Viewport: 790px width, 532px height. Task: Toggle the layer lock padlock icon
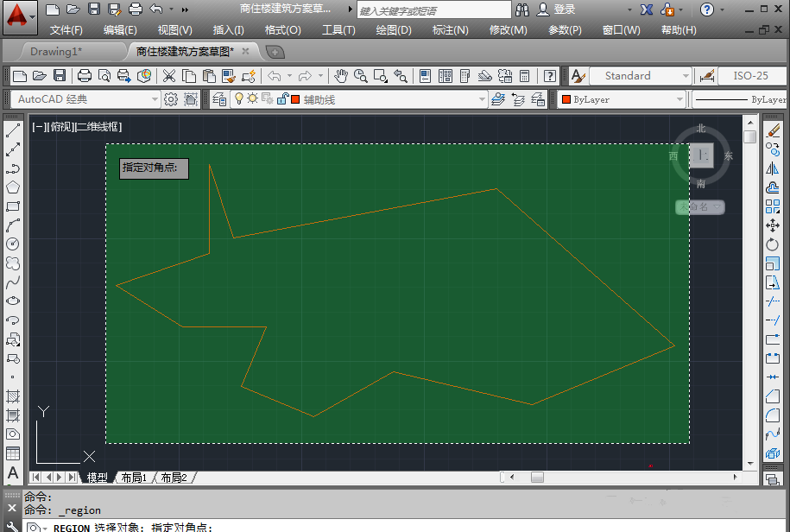point(281,99)
